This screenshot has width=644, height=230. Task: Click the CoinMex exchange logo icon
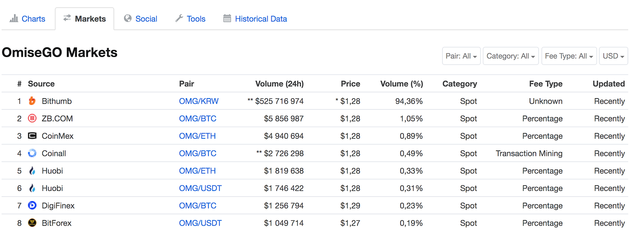(32, 136)
